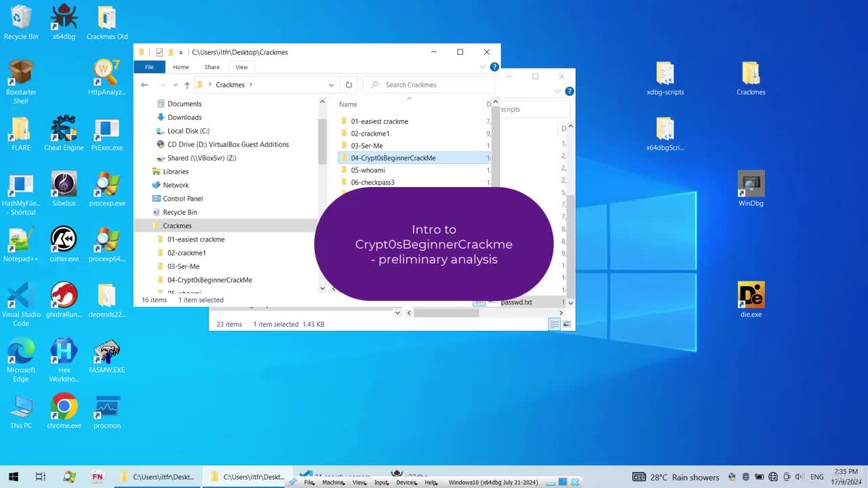This screenshot has width=868, height=488.
Task: Click horizontal scrollbar of back Explorer window
Action: click(x=446, y=312)
